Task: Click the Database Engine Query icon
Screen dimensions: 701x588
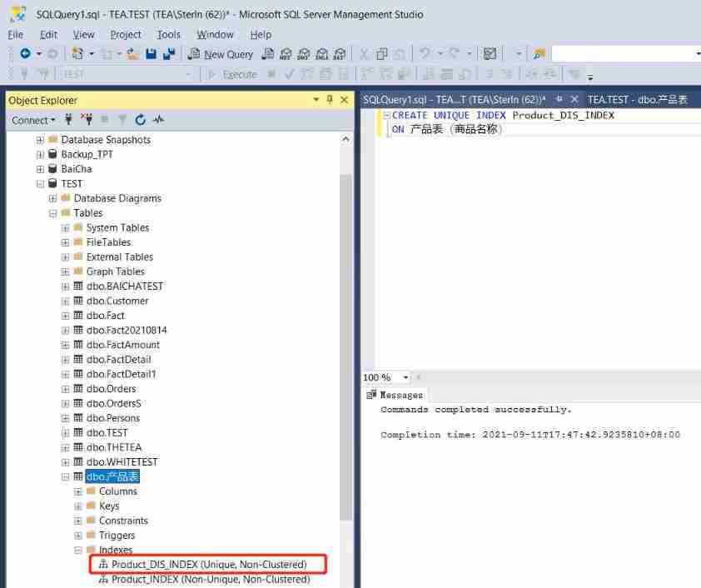Action: click(x=268, y=54)
